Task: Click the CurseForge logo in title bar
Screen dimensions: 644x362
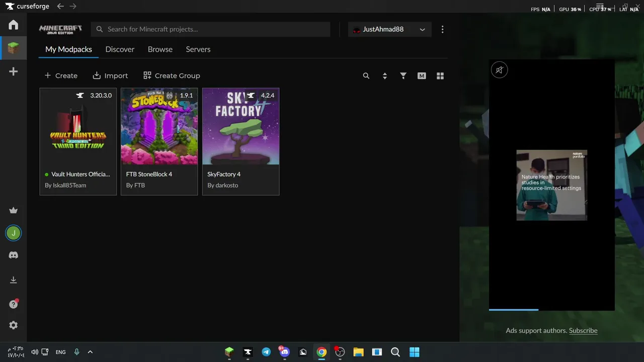Action: tap(27, 7)
